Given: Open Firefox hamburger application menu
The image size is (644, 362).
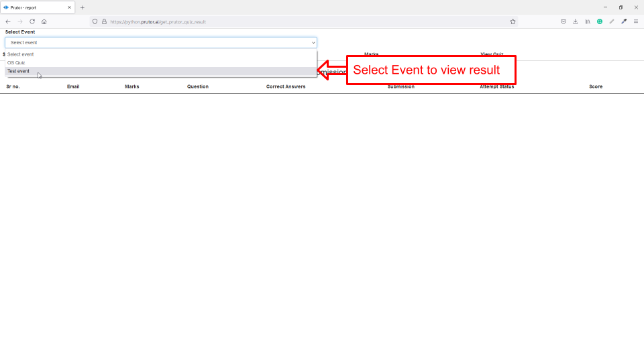Looking at the screenshot, I should point(636,21).
